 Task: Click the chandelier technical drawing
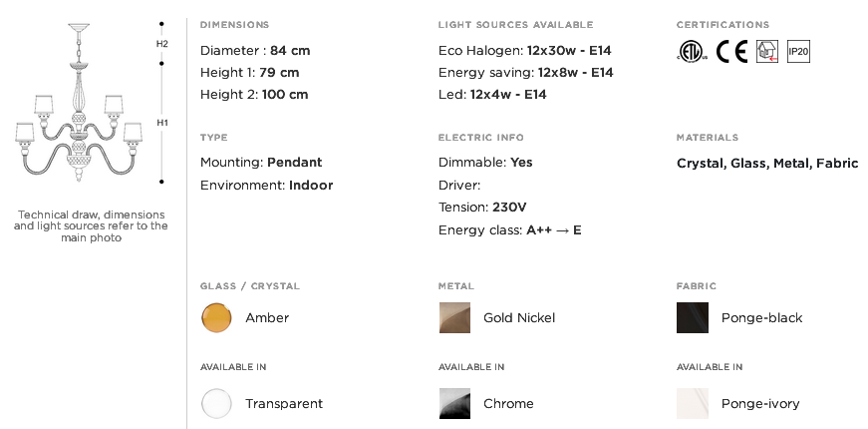[x=79, y=103]
